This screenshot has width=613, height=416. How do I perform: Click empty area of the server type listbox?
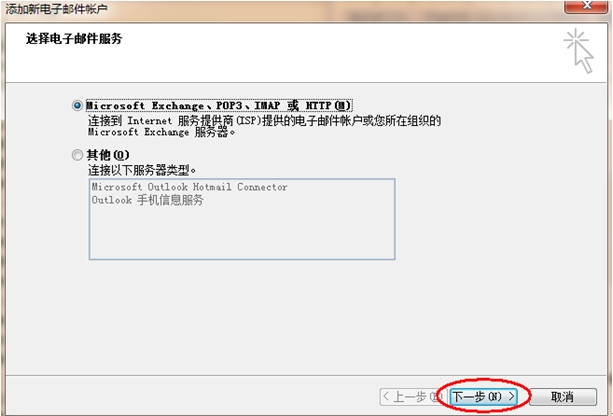coord(242,233)
